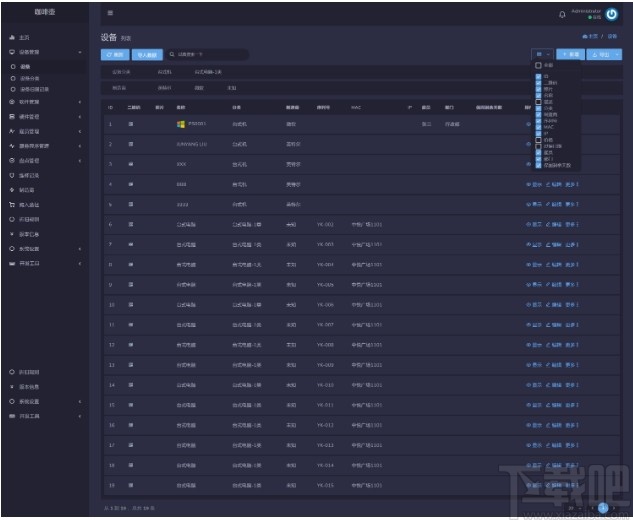Image resolution: width=633 pixels, height=520 pixels.
Task: Uncheck the IP column checkbox
Action: click(538, 133)
